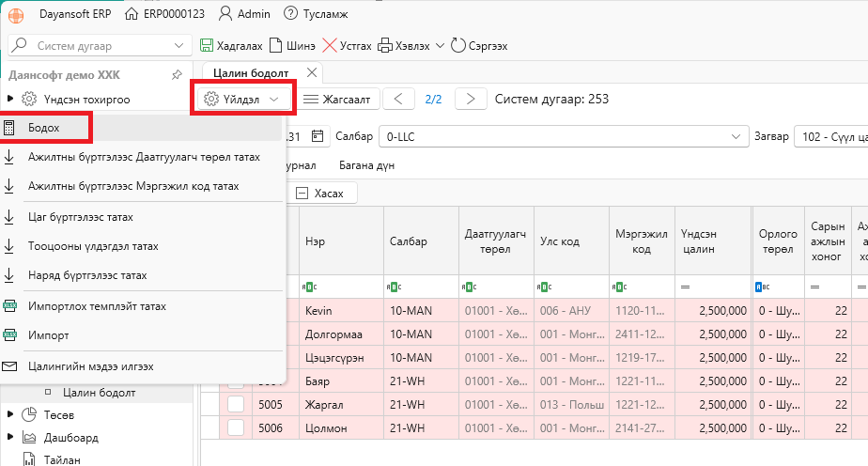Tick the checkbox for row 5006

click(236, 427)
